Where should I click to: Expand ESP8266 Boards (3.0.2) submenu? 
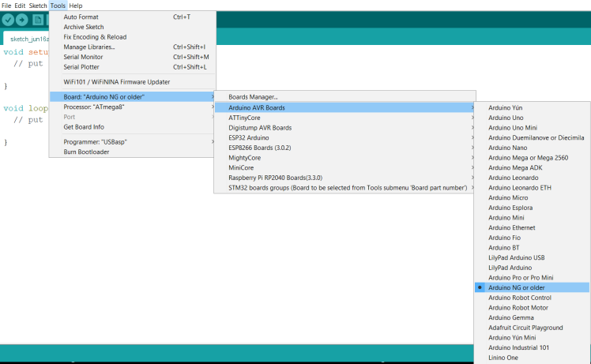(x=344, y=148)
